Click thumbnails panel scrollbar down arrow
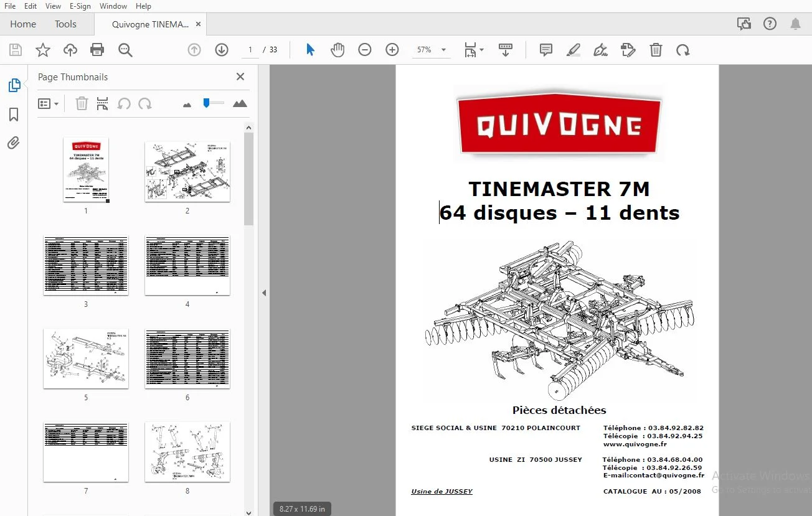Viewport: 812px width, 516px height. (x=249, y=512)
